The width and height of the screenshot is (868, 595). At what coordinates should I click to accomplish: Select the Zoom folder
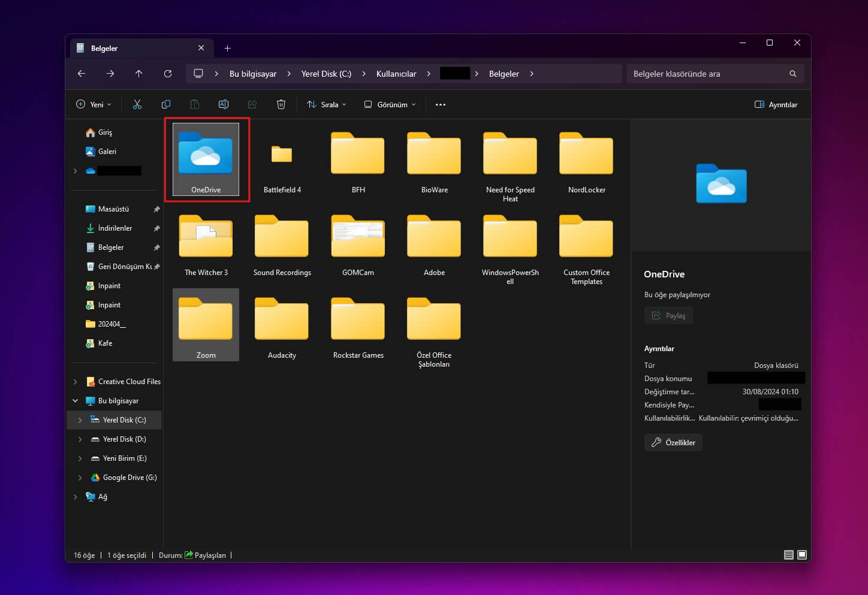(206, 325)
